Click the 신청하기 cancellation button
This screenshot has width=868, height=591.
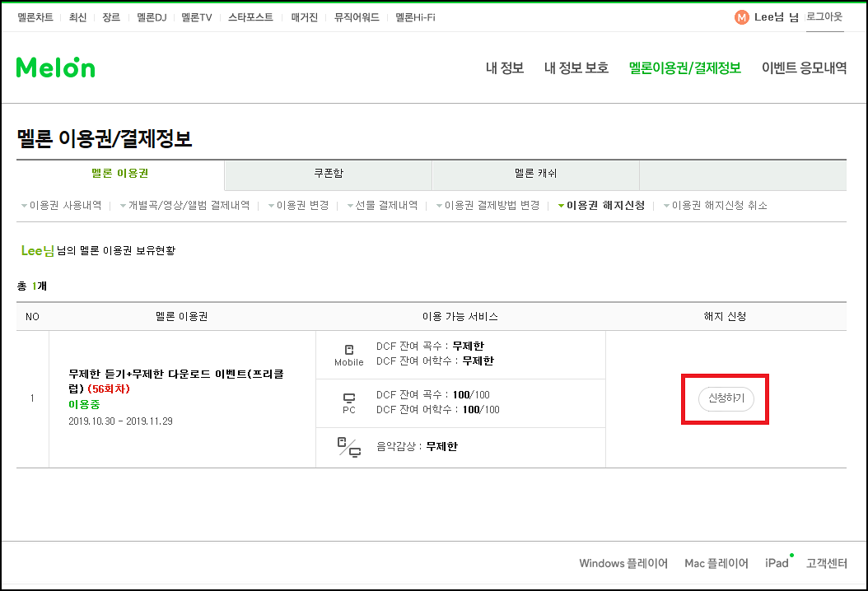pos(726,398)
